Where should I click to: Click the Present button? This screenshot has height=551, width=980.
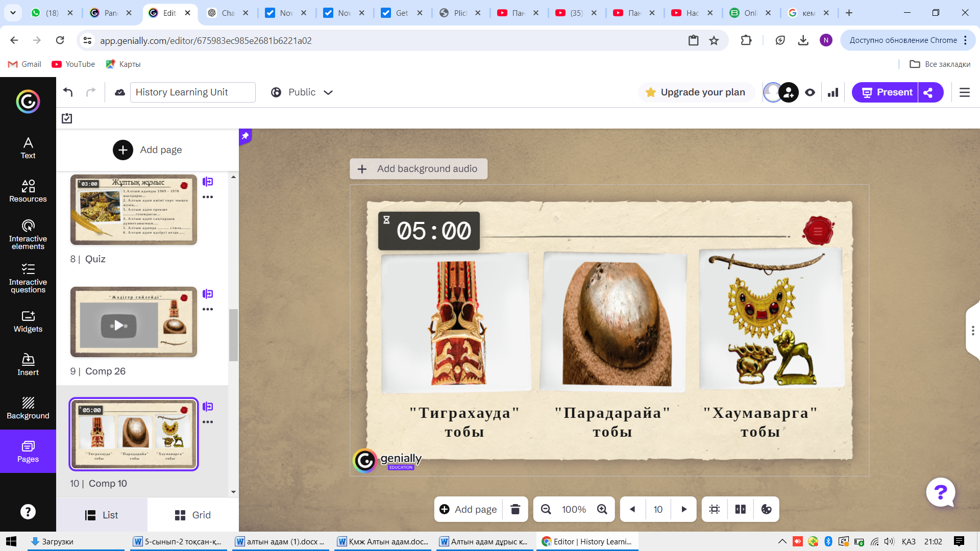886,92
